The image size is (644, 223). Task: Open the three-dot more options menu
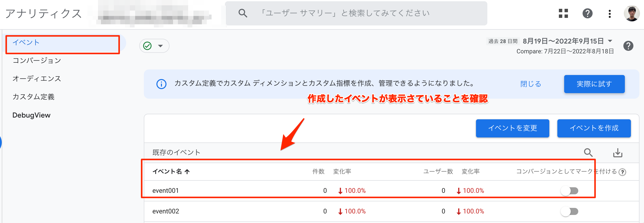[609, 14]
